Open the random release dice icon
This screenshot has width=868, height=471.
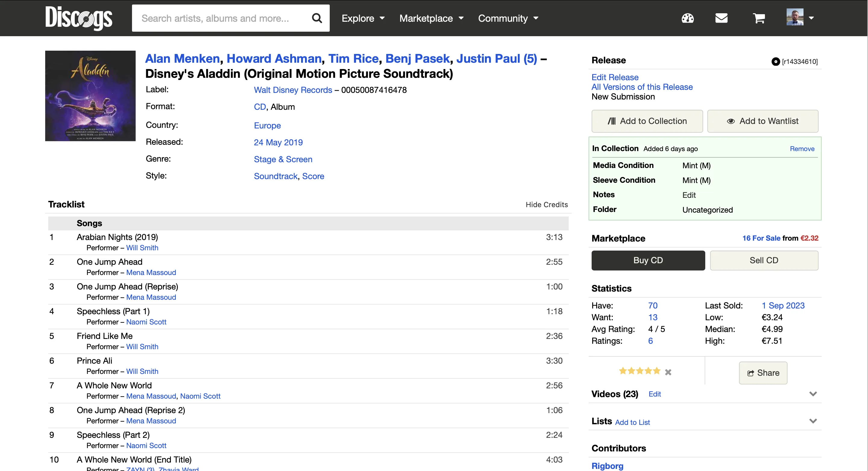[x=687, y=18]
